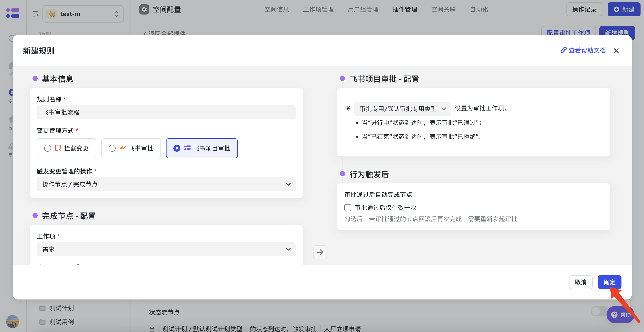Click the 空间配置 gear icon
This screenshot has width=644, height=332.
coord(144,10)
